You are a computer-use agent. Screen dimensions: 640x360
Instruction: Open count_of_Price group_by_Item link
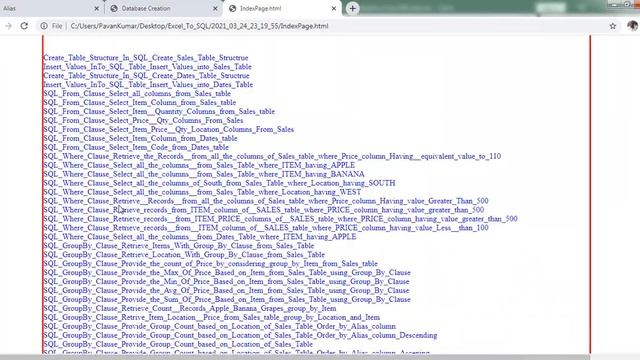pyautogui.click(x=210, y=264)
